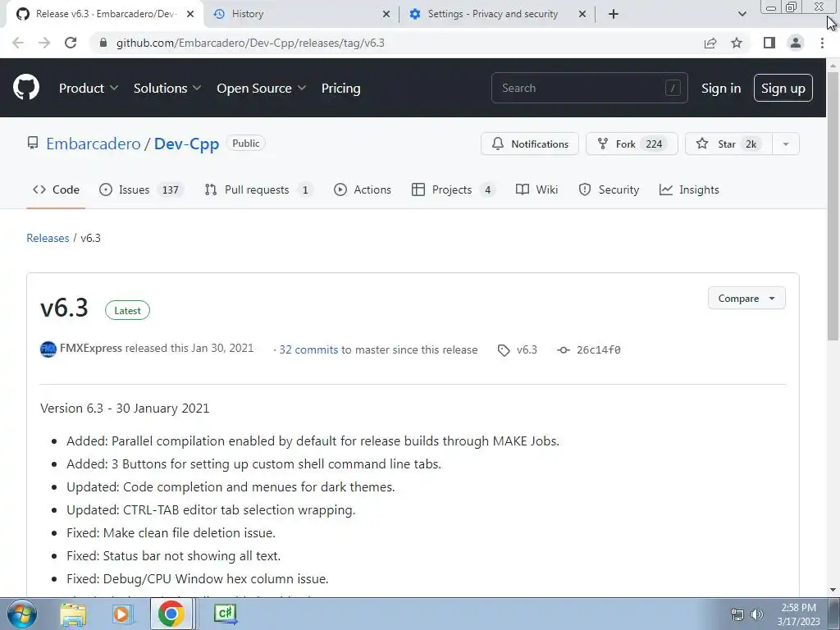Click the address bar URL

pos(250,43)
